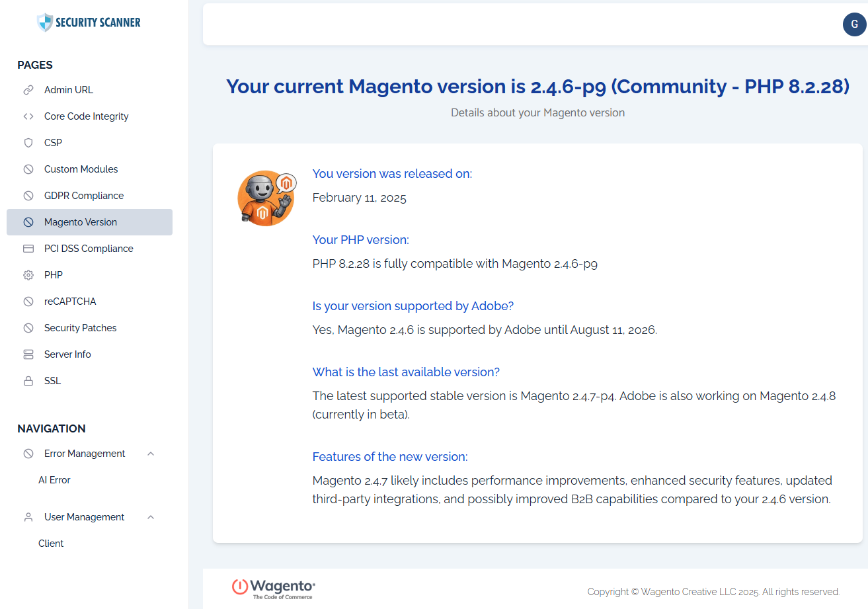868x609 pixels.
Task: Open Client under User Management
Action: coord(51,544)
